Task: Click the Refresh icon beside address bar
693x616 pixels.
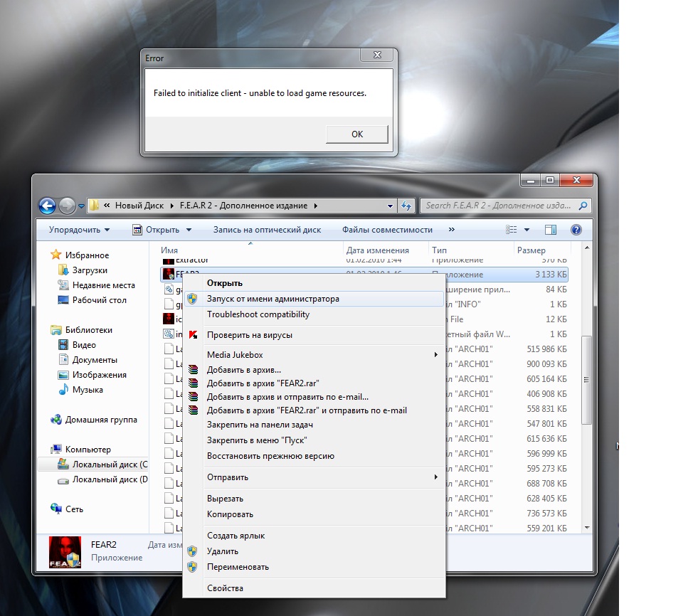Action: click(x=406, y=206)
